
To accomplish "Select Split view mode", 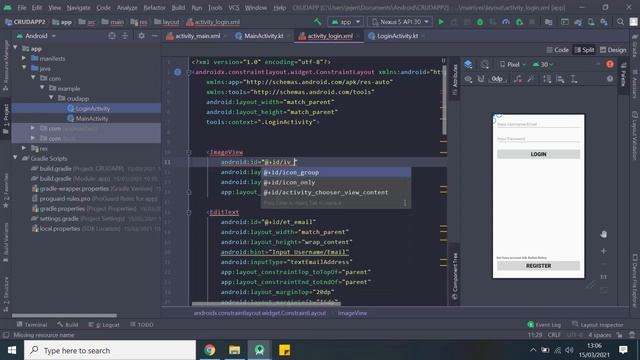I will coord(584,50).
